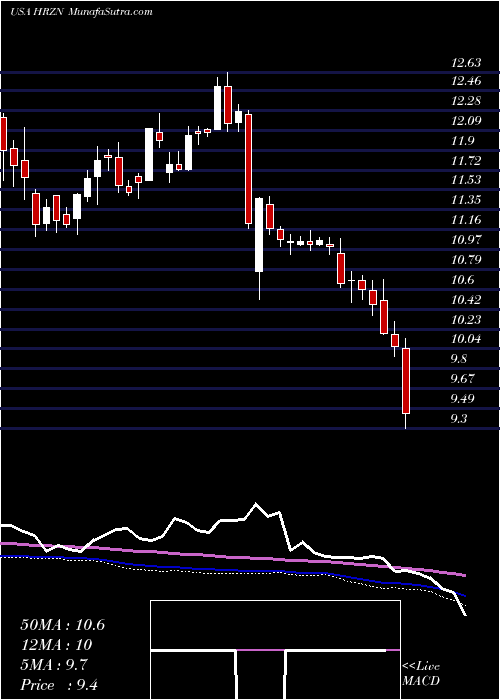Click the tall white candle at the chart peak

pyautogui.click(x=217, y=108)
